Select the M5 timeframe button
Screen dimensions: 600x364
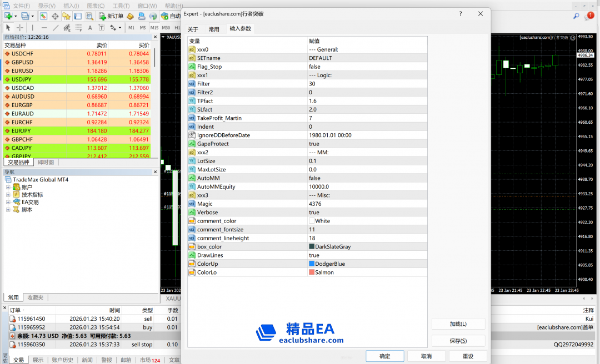coord(143,27)
